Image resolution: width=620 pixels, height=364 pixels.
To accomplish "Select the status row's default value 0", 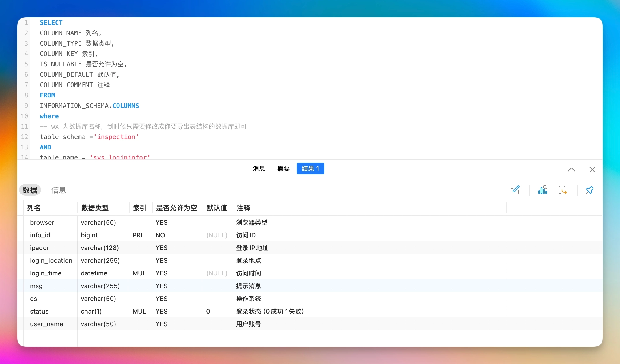I will click(x=208, y=311).
